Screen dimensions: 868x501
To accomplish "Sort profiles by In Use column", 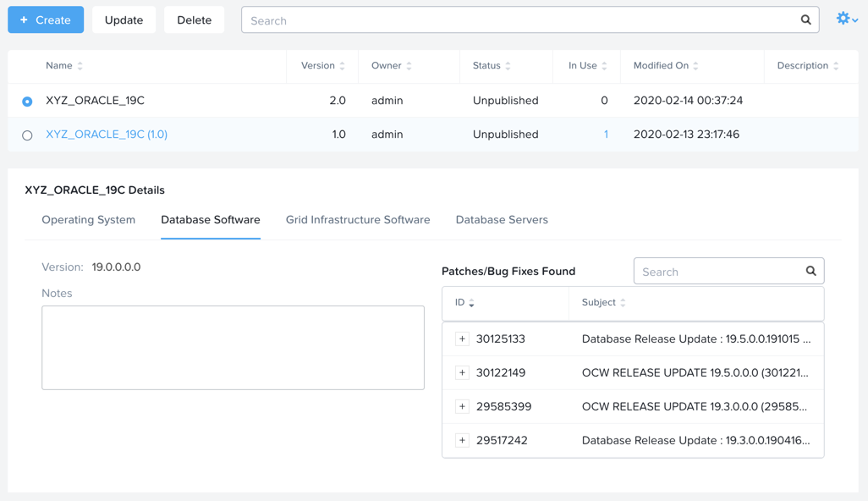I will (587, 65).
